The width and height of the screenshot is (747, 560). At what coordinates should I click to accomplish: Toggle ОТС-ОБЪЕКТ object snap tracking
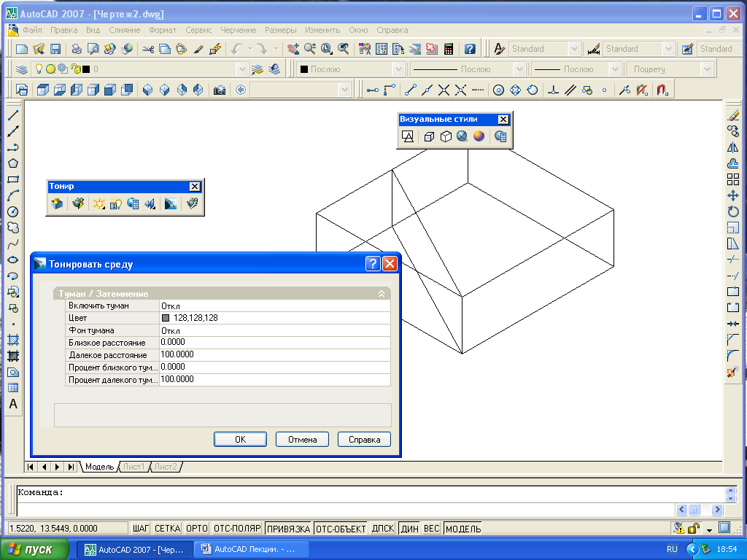(341, 528)
